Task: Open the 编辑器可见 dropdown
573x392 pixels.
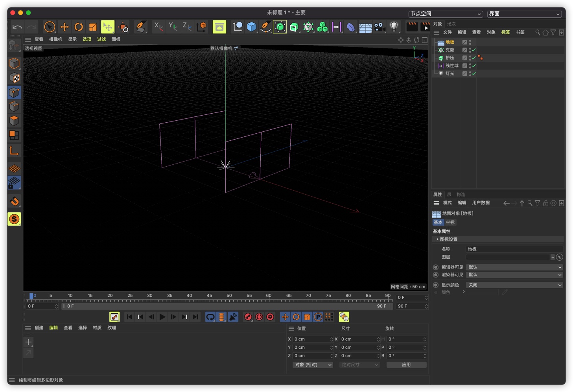Action: [514, 267]
